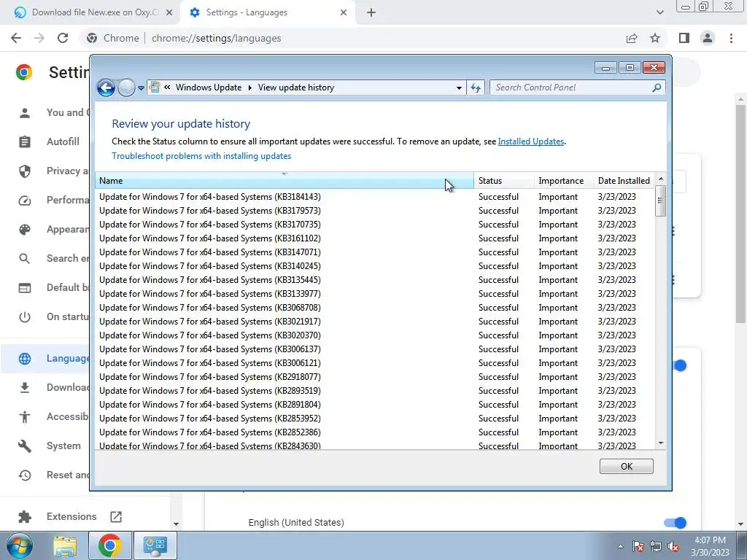Select the KB3135445 update row
The width and height of the screenshot is (747, 560).
tap(374, 279)
